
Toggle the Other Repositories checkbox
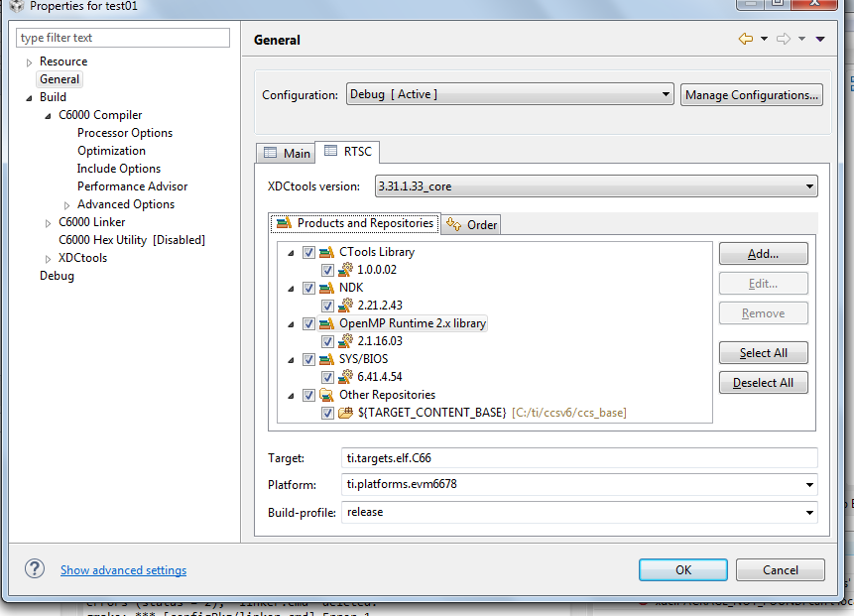click(x=308, y=395)
